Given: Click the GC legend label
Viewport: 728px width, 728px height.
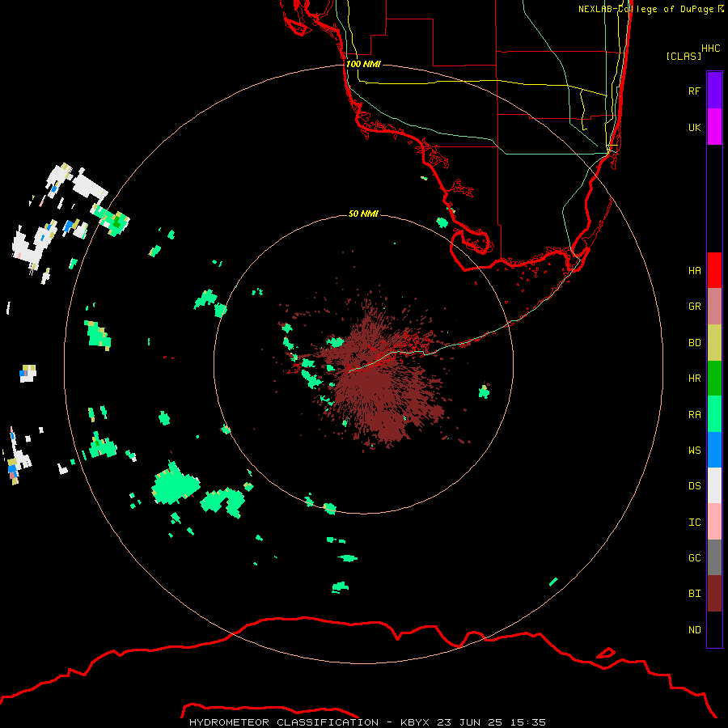Looking at the screenshot, I should pyautogui.click(x=694, y=558).
